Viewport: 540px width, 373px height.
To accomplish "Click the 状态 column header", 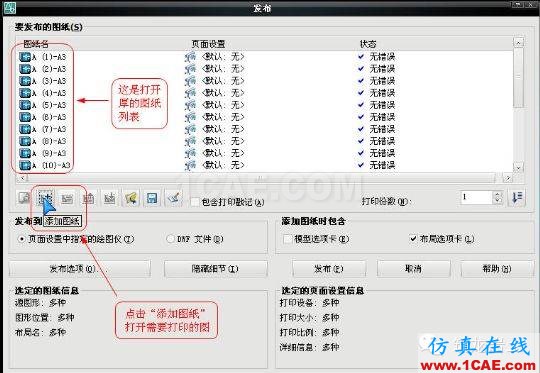I will point(368,44).
